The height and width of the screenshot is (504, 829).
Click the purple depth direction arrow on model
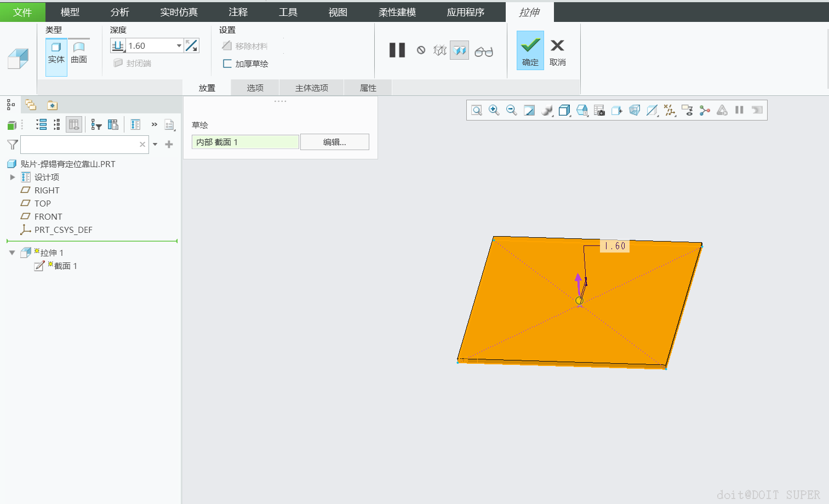click(x=578, y=281)
